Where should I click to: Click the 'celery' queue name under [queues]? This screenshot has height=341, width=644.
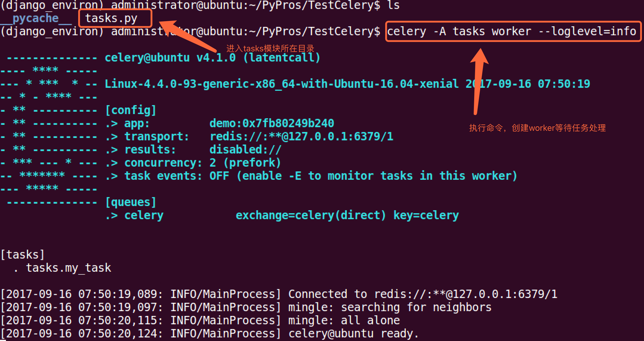pos(144,215)
